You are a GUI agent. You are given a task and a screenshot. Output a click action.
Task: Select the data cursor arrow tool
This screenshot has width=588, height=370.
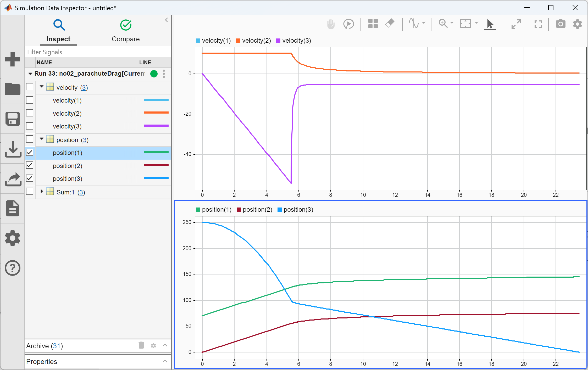point(490,24)
